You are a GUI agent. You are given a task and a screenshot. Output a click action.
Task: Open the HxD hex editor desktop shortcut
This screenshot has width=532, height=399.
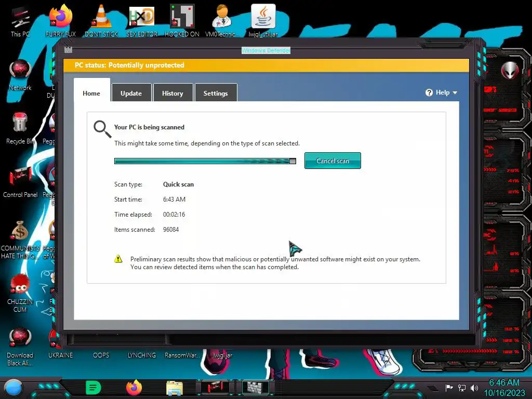click(142, 21)
